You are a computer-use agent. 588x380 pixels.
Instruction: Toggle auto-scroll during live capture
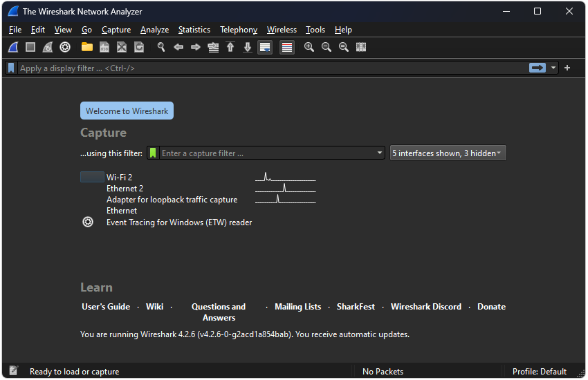265,47
